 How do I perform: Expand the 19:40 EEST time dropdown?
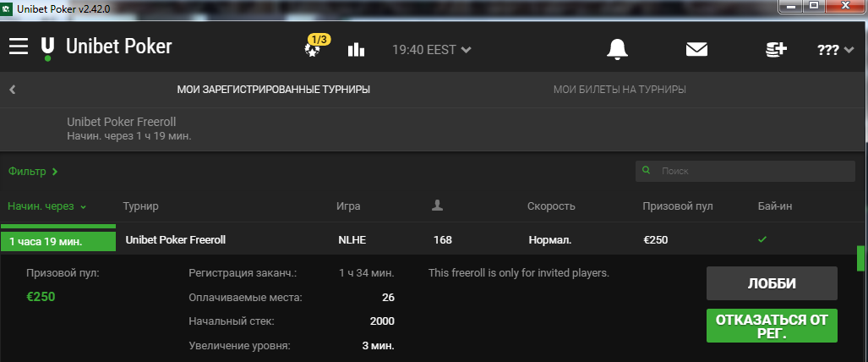pyautogui.click(x=432, y=50)
